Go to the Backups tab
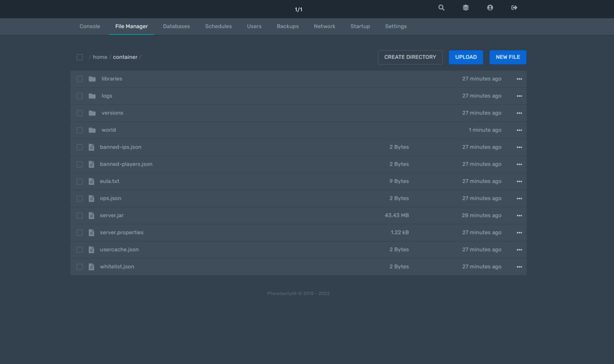This screenshot has width=614, height=364. tap(288, 27)
